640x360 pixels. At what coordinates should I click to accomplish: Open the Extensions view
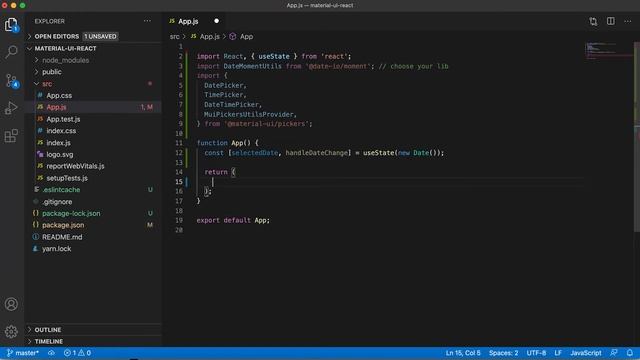click(x=11, y=136)
